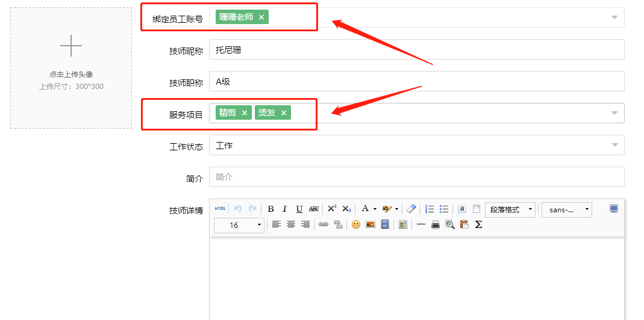
Task: Remove hyperlink with unlink icon
Action: pos(338,224)
